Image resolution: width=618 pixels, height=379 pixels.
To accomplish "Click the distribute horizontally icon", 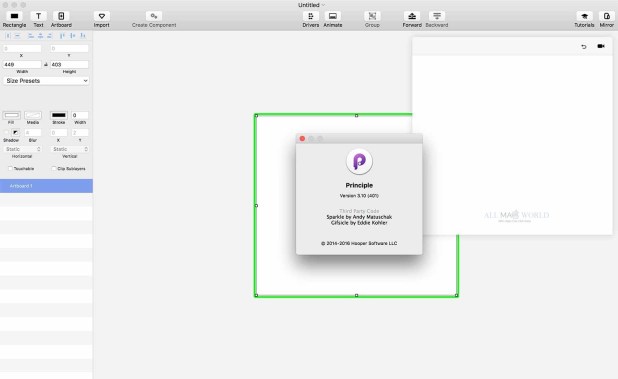I will 8,36.
